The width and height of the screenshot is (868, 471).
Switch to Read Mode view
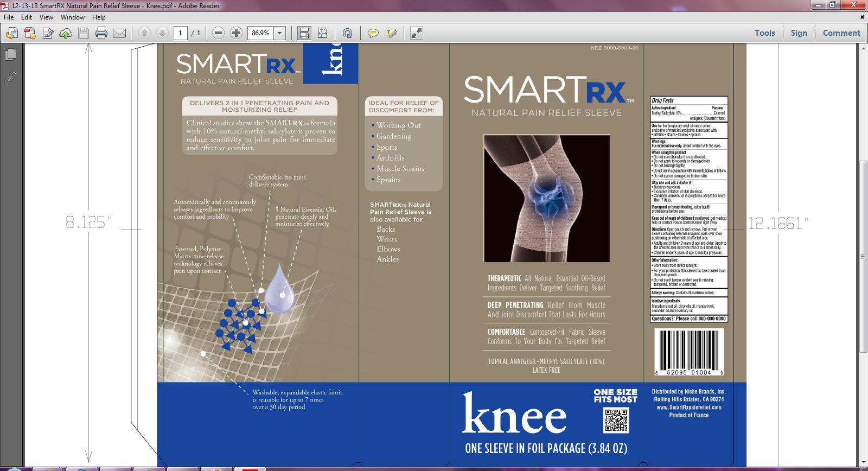tap(416, 33)
